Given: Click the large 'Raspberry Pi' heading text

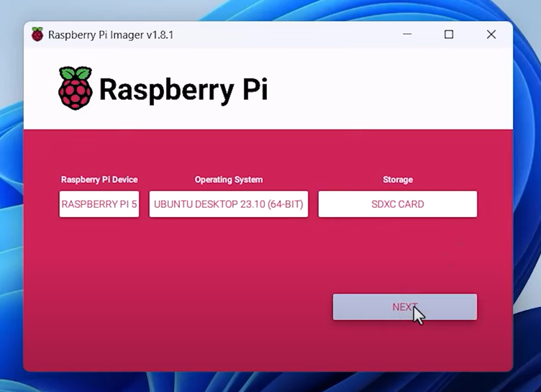Looking at the screenshot, I should (x=183, y=90).
